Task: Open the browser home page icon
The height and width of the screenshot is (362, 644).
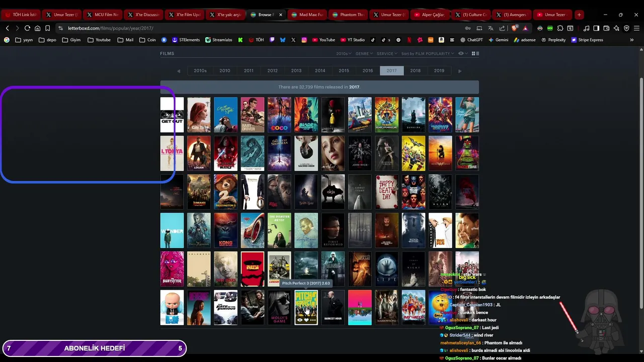Action: pos(37,28)
